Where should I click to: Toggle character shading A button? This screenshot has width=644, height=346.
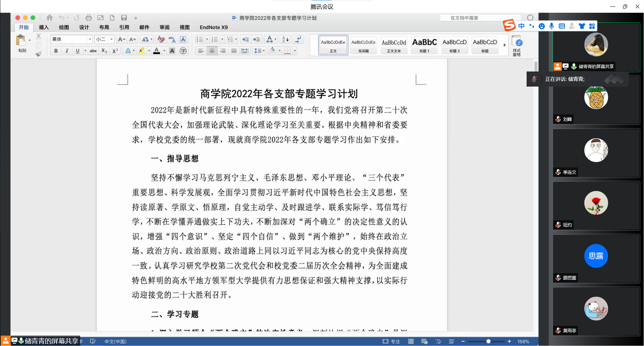[x=172, y=51]
